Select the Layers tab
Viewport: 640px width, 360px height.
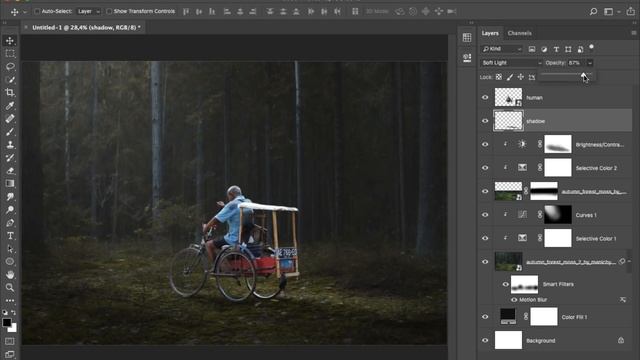point(490,33)
